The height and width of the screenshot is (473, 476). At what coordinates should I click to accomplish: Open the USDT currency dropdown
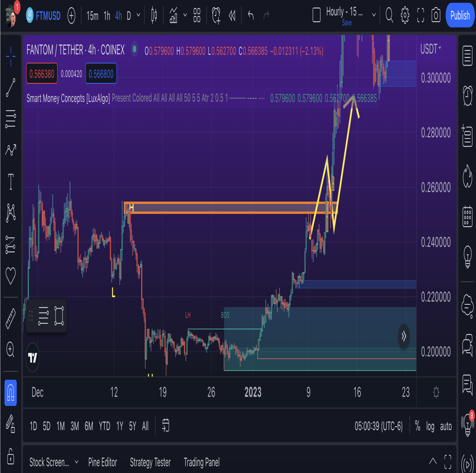click(431, 49)
